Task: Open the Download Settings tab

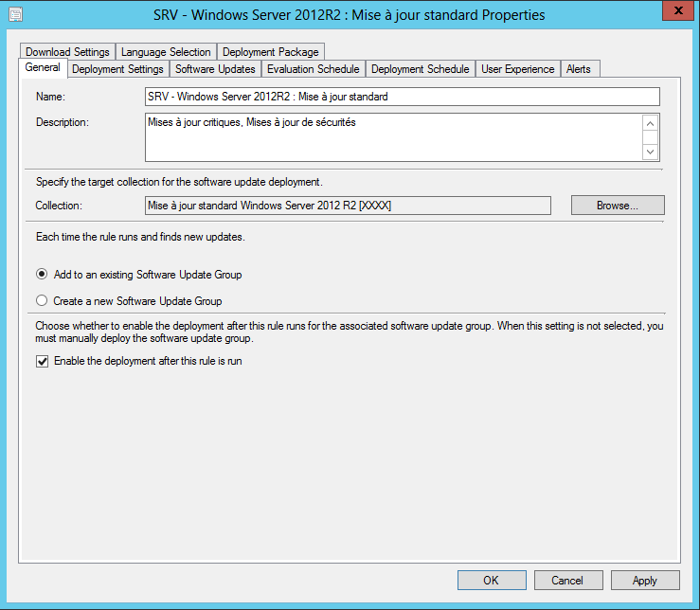Action: tap(67, 52)
